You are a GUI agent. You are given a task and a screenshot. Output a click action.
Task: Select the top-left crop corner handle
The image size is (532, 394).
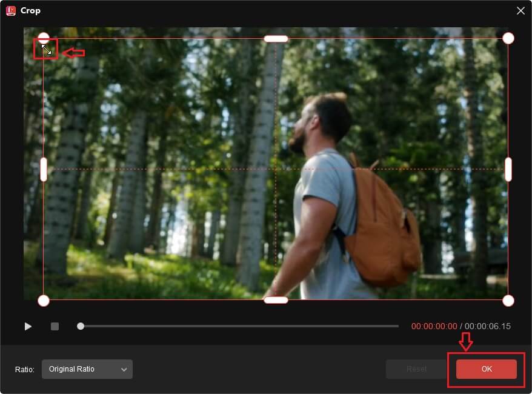tap(44, 38)
